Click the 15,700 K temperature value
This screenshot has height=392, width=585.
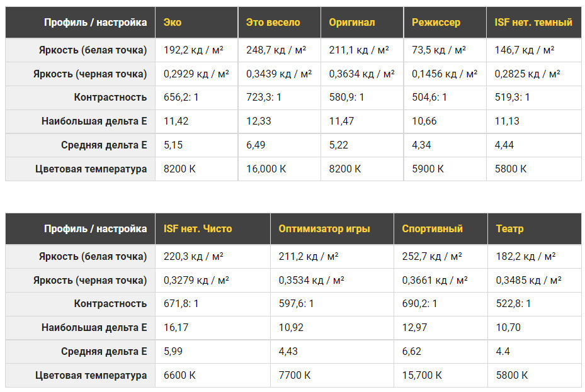(422, 376)
